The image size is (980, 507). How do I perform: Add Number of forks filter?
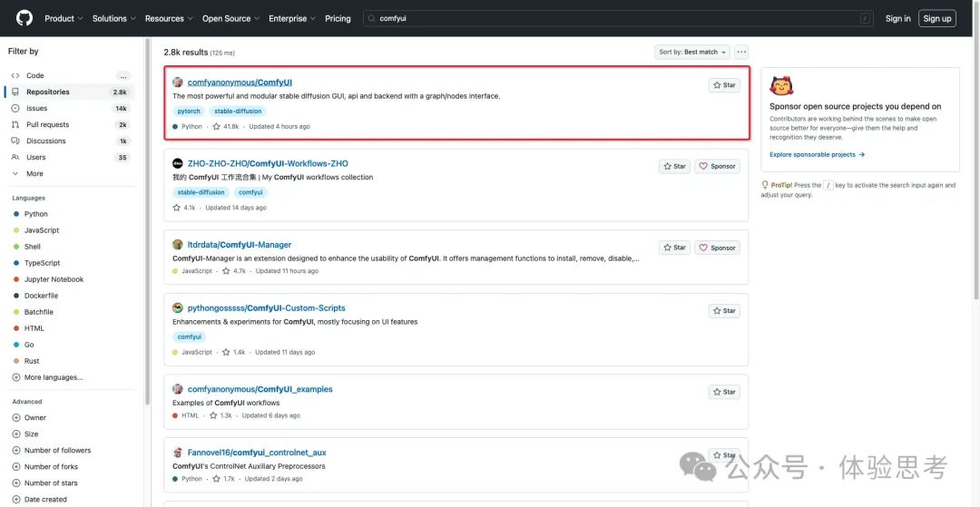pyautogui.click(x=45, y=466)
